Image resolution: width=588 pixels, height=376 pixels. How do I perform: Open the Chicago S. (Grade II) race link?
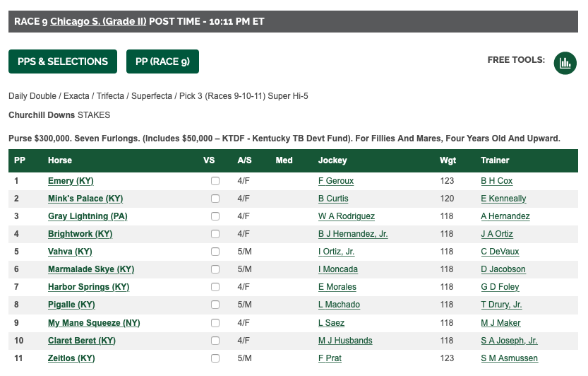(98, 21)
